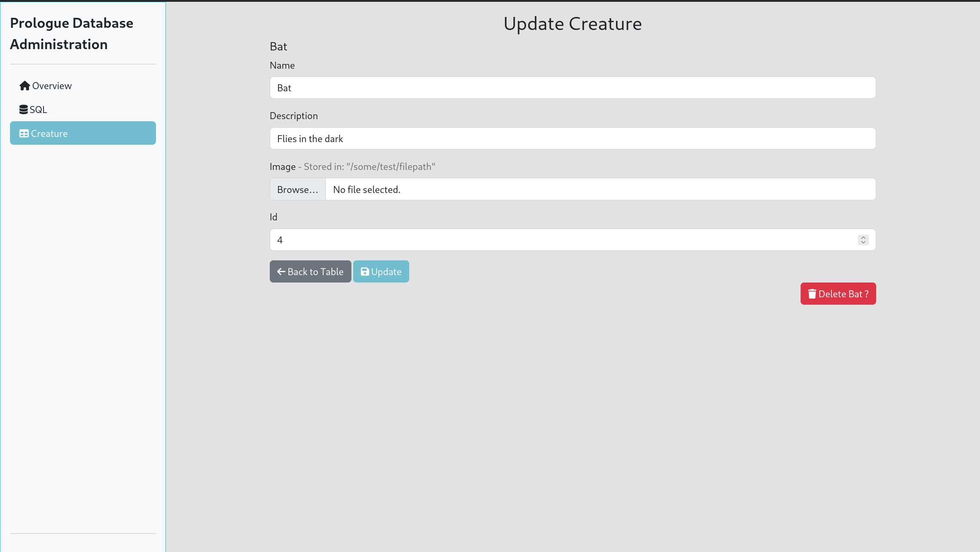Open the Overview sidebar item
The height and width of the screenshot is (552, 980).
(x=52, y=86)
